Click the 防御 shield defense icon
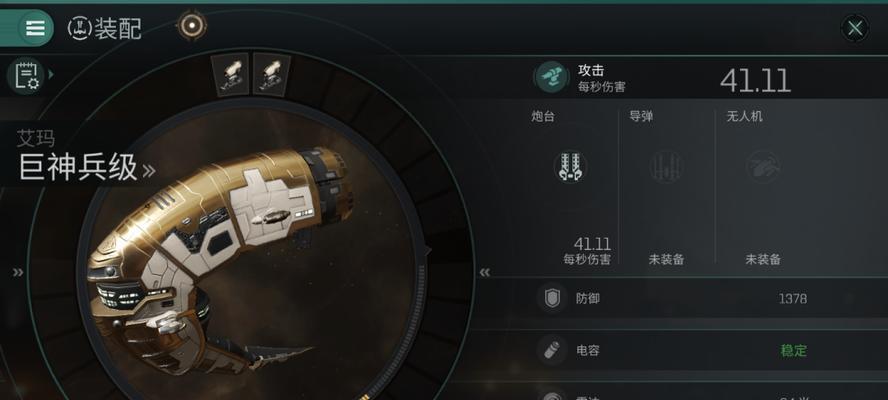The height and width of the screenshot is (400, 888). (552, 299)
